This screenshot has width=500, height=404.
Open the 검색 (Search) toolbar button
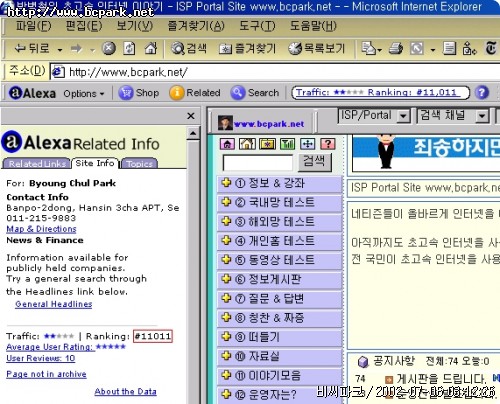(189, 49)
